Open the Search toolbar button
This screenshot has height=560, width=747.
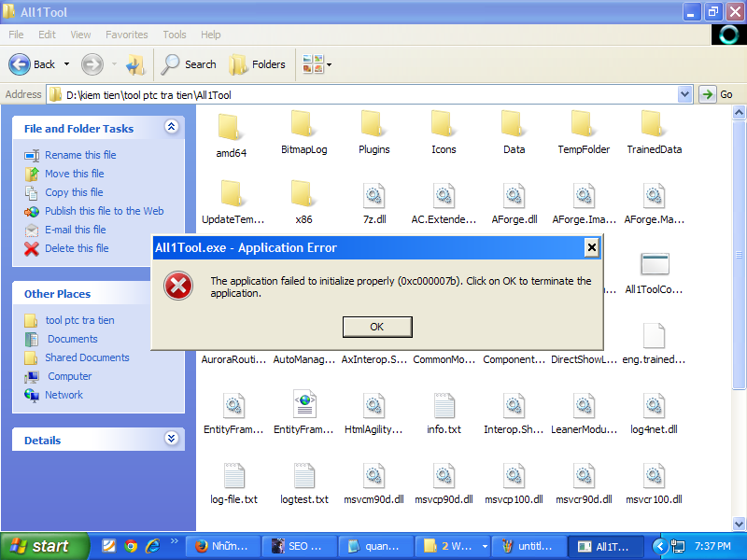point(188,64)
